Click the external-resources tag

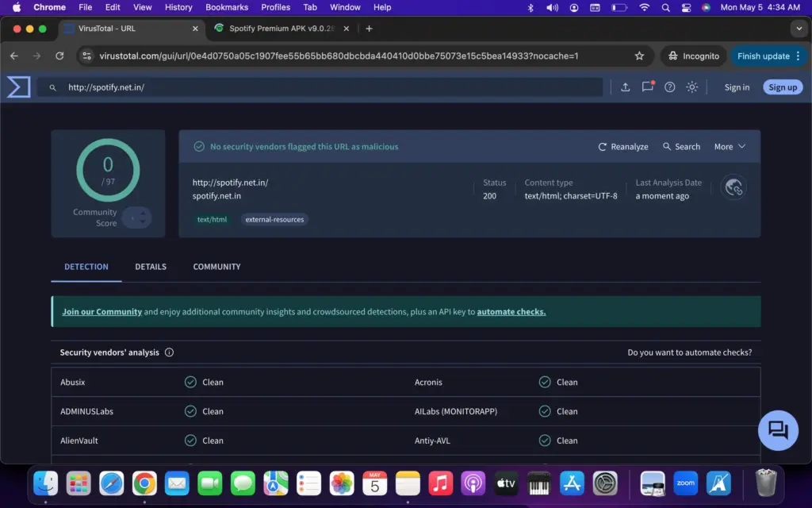click(274, 219)
